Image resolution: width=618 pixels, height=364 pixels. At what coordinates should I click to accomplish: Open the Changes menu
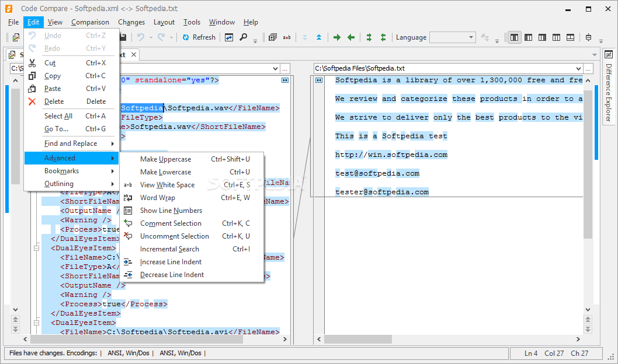[131, 22]
